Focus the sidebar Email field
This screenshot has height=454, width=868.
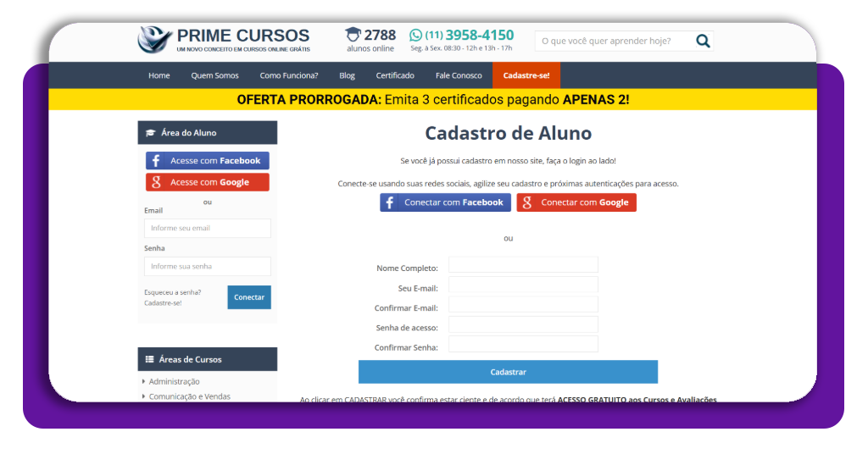pyautogui.click(x=208, y=229)
